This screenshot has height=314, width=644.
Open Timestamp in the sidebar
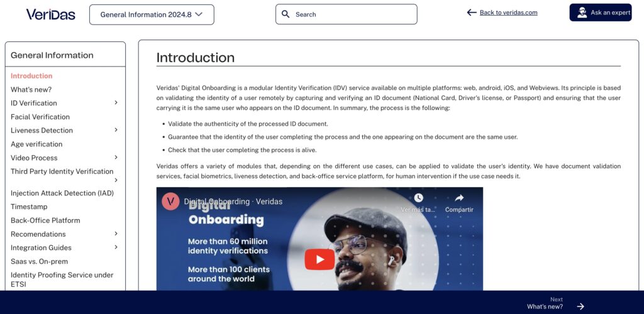[x=29, y=207]
